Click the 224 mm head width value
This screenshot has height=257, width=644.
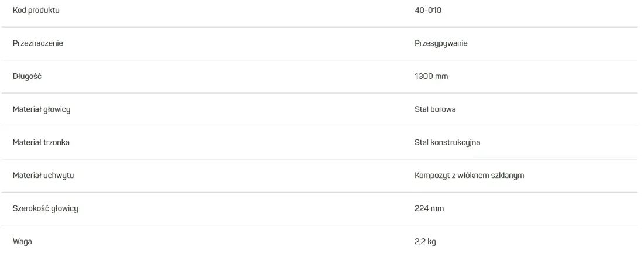[x=429, y=208]
